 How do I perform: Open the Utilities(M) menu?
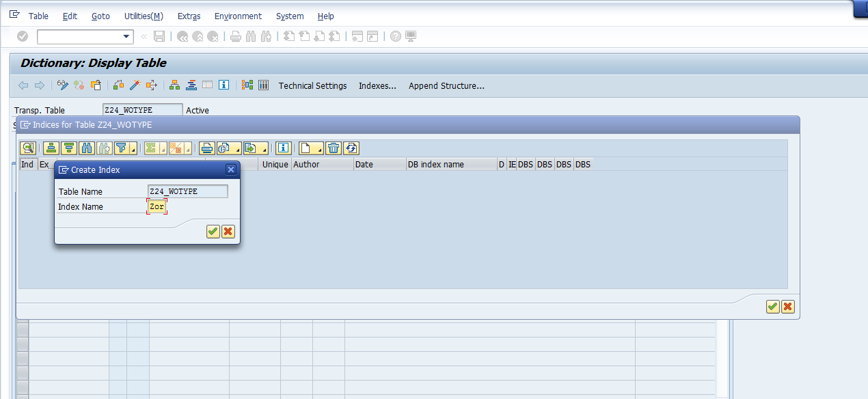[x=144, y=16]
